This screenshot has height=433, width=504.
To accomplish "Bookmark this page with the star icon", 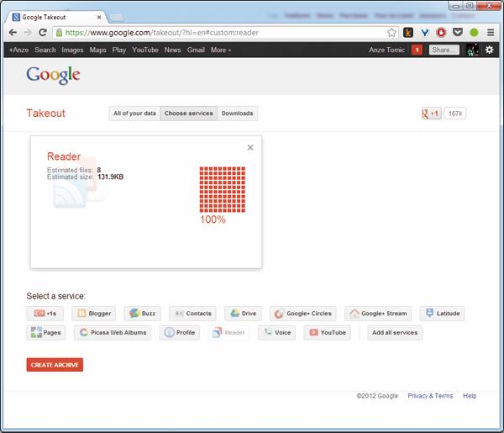I will pyautogui.click(x=391, y=33).
